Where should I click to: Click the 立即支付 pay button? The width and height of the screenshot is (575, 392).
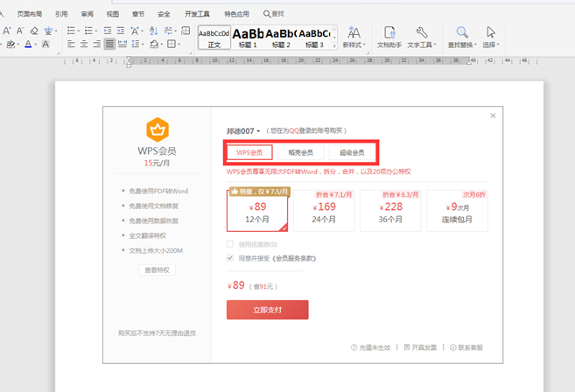pyautogui.click(x=267, y=310)
